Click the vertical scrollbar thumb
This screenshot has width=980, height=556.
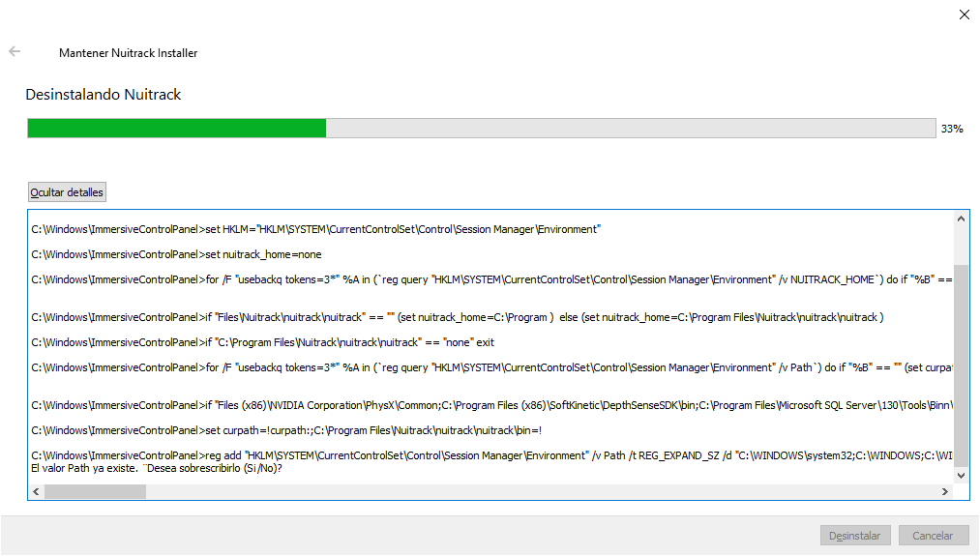point(962,366)
